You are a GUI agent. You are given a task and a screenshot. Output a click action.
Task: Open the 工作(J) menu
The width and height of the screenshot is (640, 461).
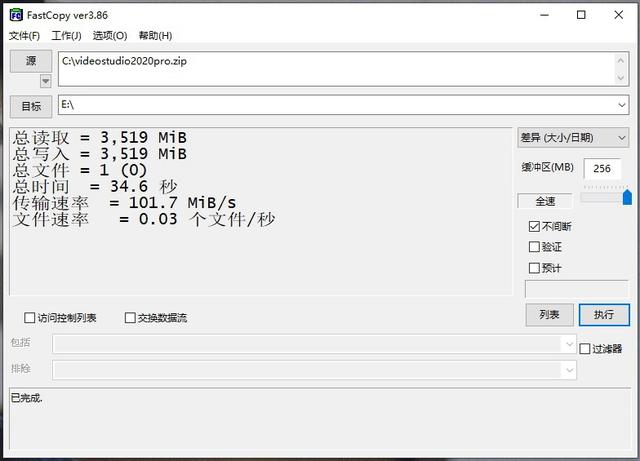(66, 36)
